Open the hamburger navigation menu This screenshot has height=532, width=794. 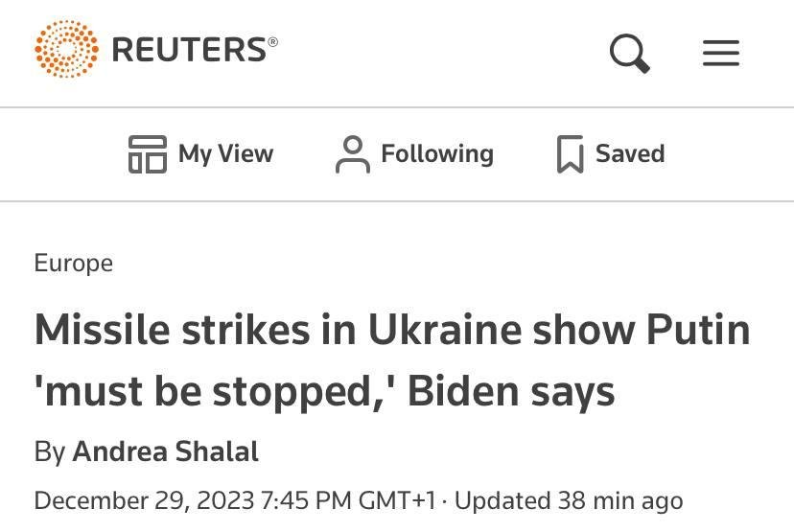click(721, 52)
